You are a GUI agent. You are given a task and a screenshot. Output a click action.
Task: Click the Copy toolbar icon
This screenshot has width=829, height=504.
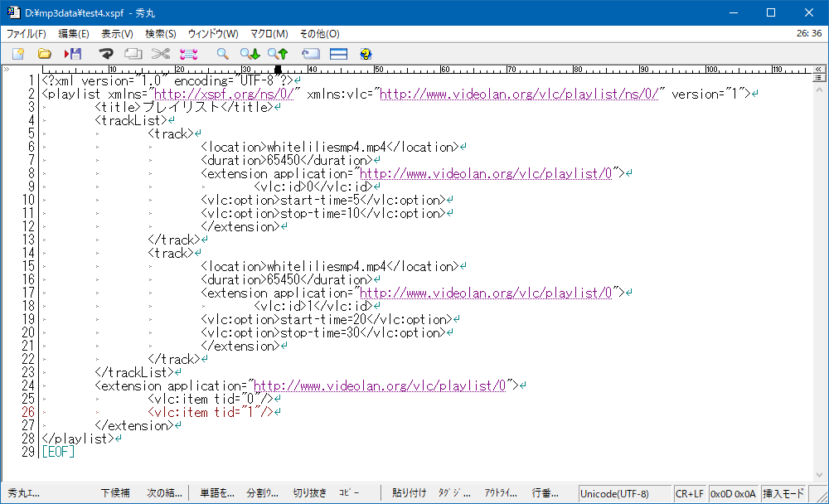(x=133, y=54)
